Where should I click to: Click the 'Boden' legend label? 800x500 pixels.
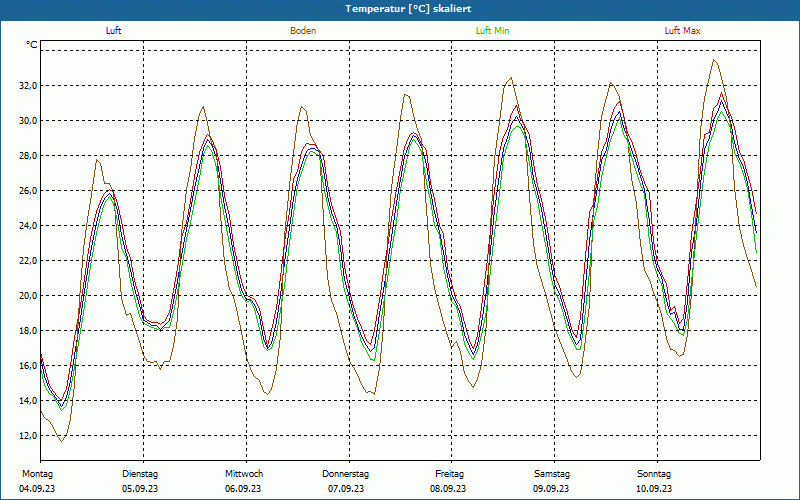click(x=303, y=31)
